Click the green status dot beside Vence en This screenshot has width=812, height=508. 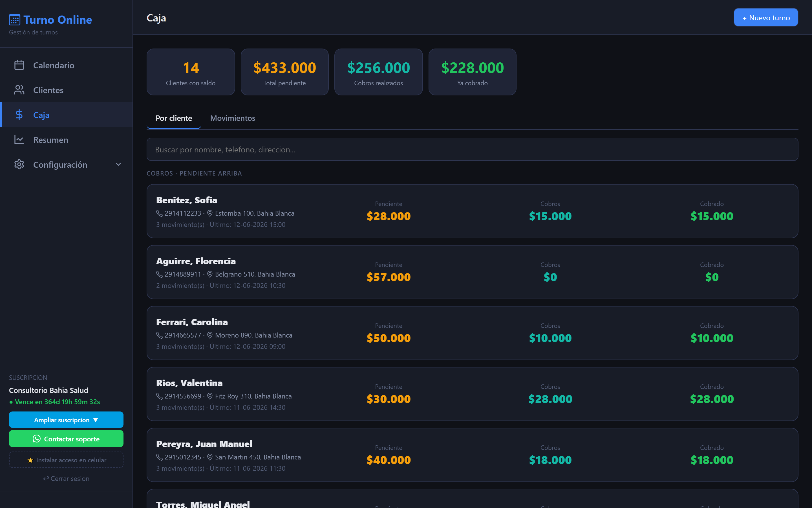(11, 402)
